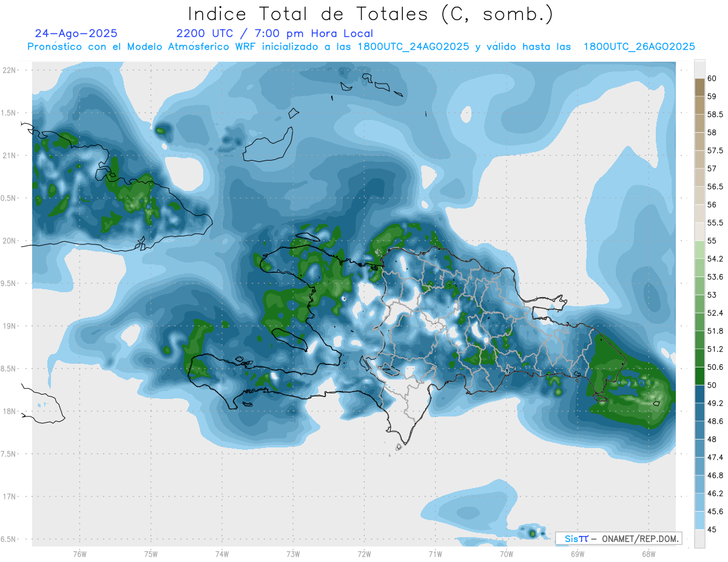Click the 75W longitude label
Viewport: 728px width, 562px height.
point(151,554)
